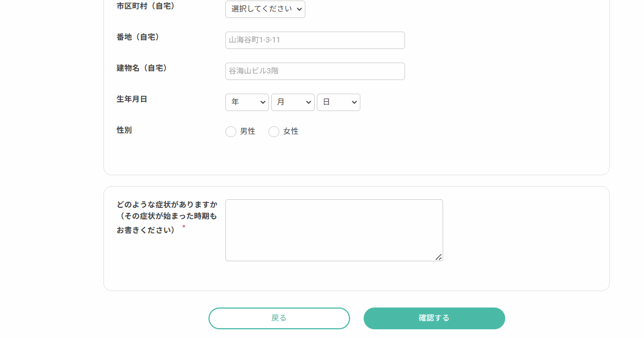Submit with the 確認する button

434,318
